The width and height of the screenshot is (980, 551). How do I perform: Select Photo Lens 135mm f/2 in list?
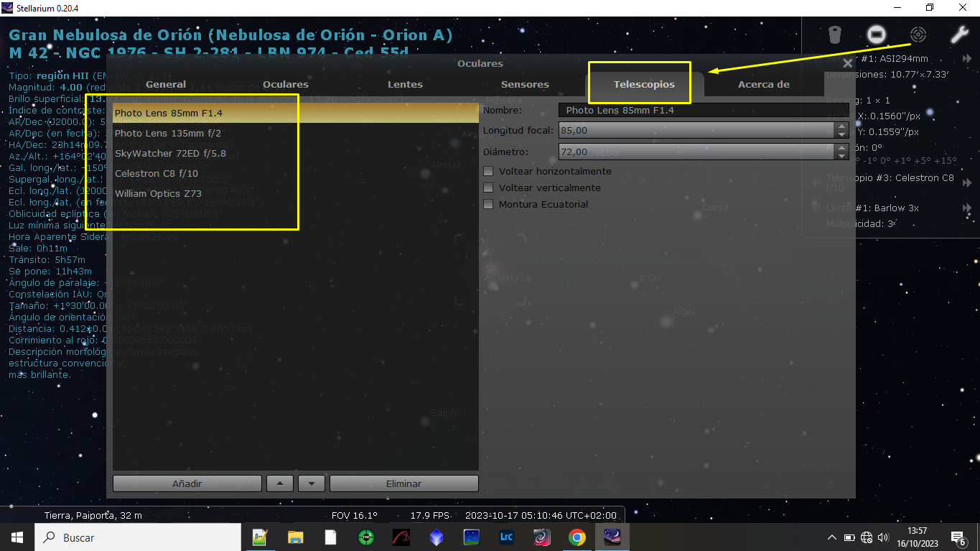tap(295, 133)
